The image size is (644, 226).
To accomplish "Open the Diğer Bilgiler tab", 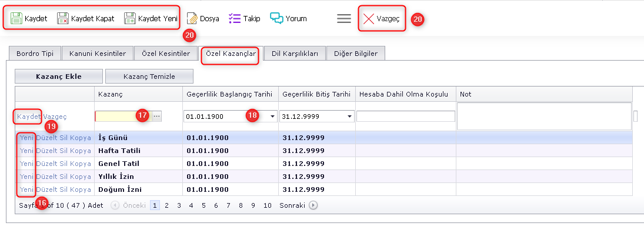I will (356, 54).
